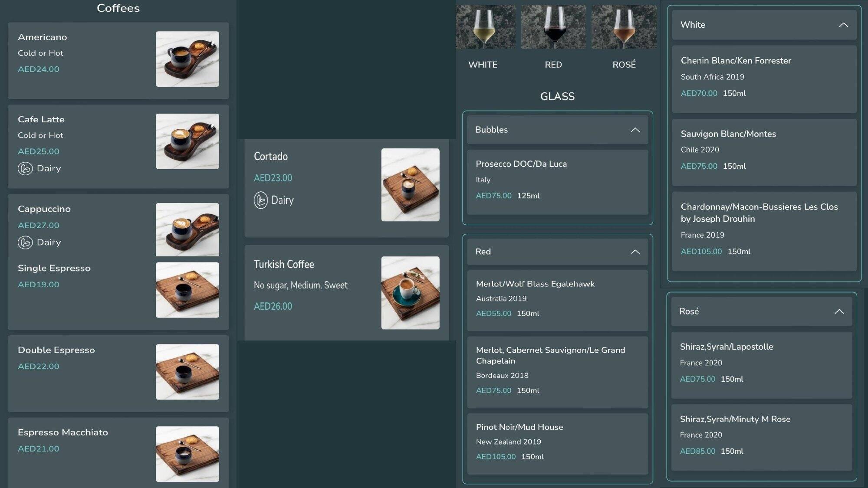The height and width of the screenshot is (488, 868).
Task: Collapse the Rosé wine section
Action: (x=839, y=311)
